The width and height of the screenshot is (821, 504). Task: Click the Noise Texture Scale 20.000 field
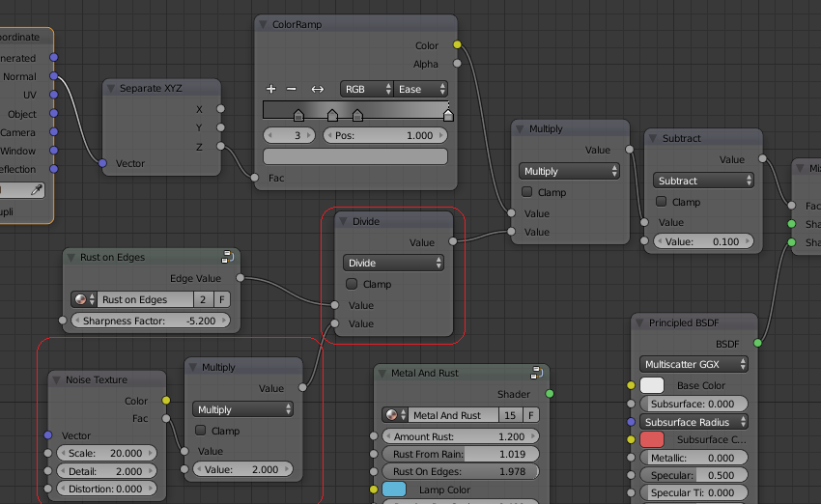(107, 453)
